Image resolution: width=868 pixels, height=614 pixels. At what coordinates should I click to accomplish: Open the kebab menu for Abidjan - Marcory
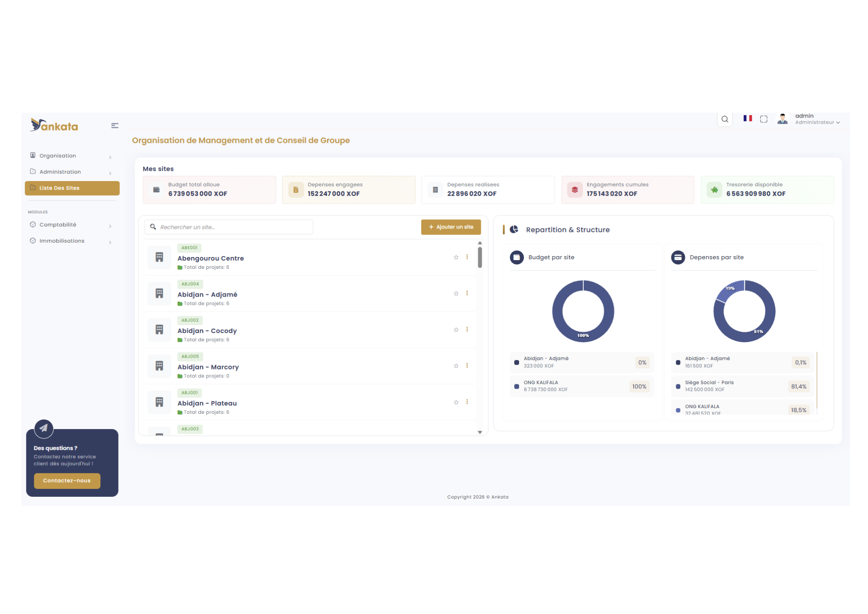click(x=467, y=366)
